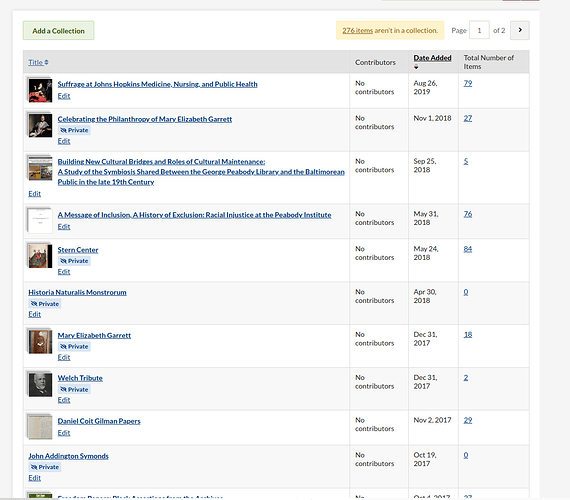Open Building New Cultural Bridges collection
This screenshot has height=500, width=570.
click(x=201, y=172)
